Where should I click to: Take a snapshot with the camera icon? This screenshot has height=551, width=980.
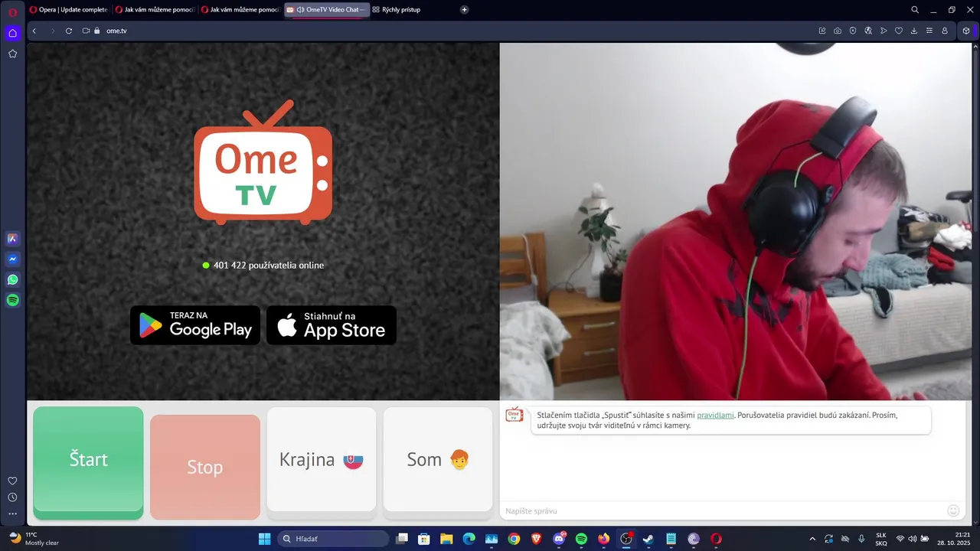[838, 31]
